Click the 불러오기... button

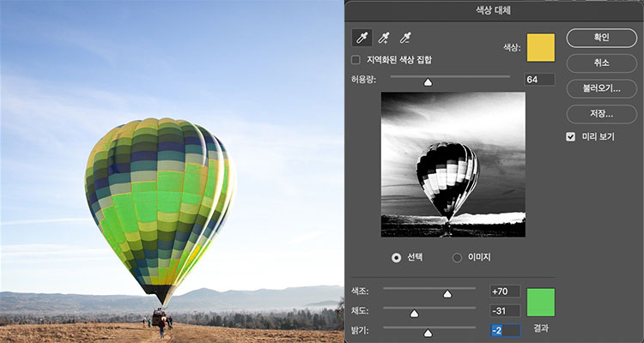pyautogui.click(x=602, y=88)
